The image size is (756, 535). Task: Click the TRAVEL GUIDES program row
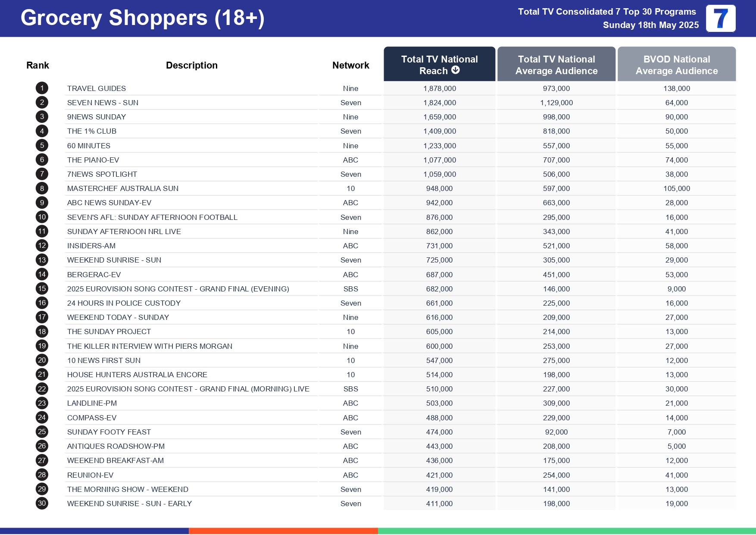point(97,88)
